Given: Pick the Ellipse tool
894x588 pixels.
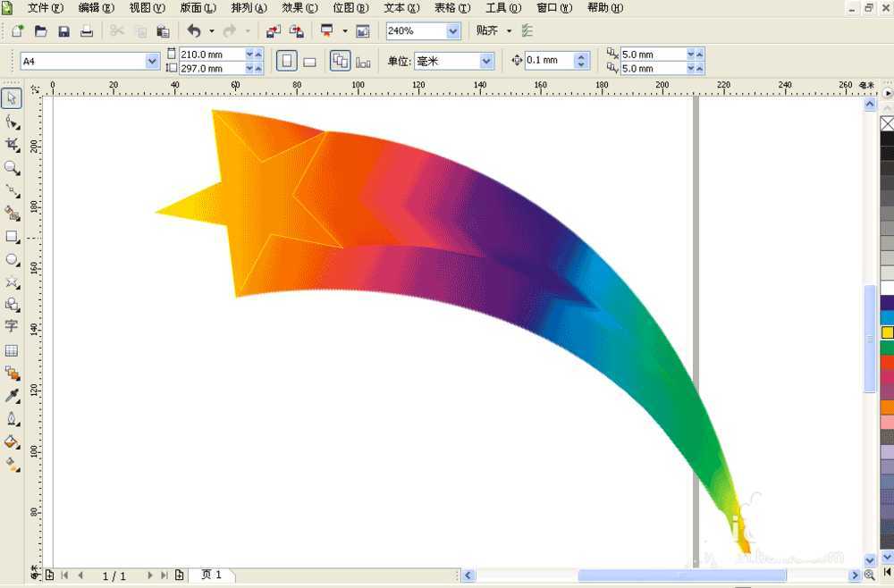Looking at the screenshot, I should [12, 260].
